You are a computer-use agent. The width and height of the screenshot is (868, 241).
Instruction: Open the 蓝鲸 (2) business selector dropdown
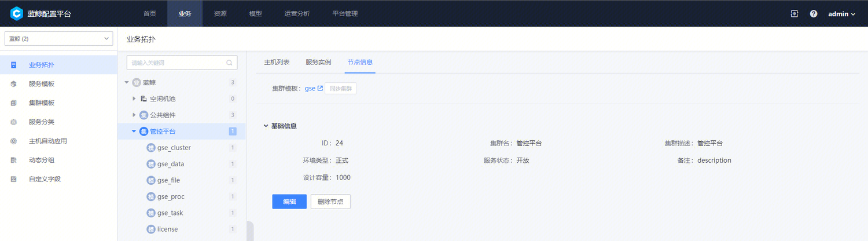pos(58,39)
